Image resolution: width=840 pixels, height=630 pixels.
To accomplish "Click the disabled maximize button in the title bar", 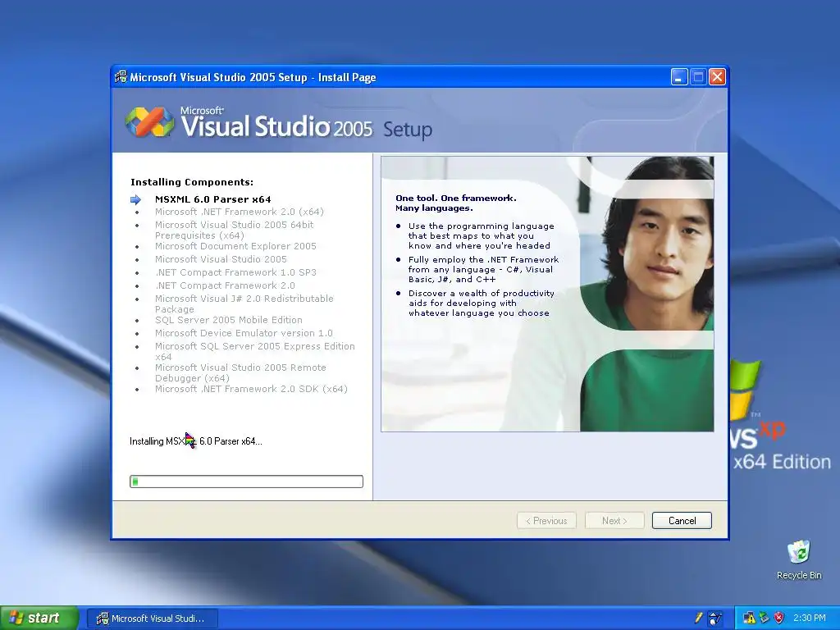I will pyautogui.click(x=698, y=77).
